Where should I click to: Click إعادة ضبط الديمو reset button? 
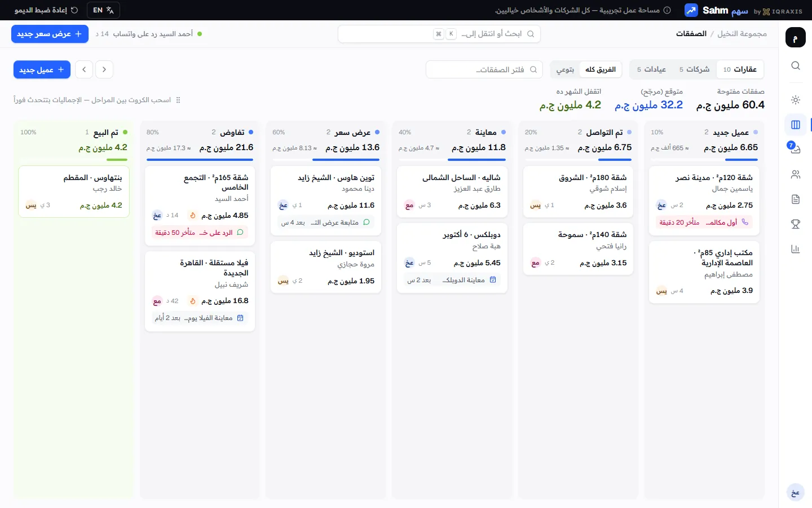(x=46, y=10)
